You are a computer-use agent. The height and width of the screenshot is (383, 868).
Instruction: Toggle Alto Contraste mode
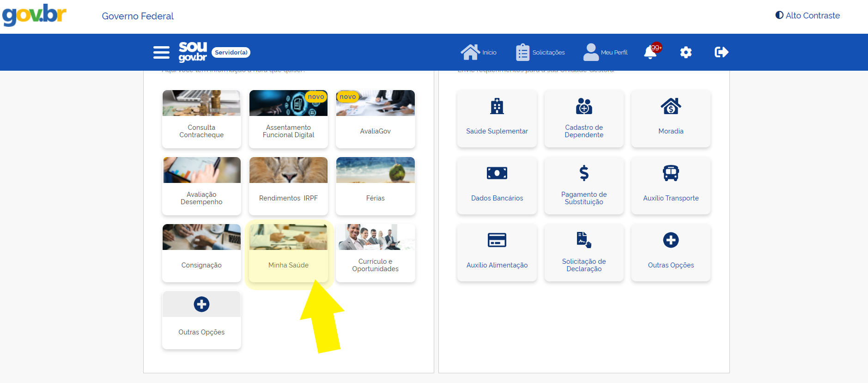click(x=807, y=15)
